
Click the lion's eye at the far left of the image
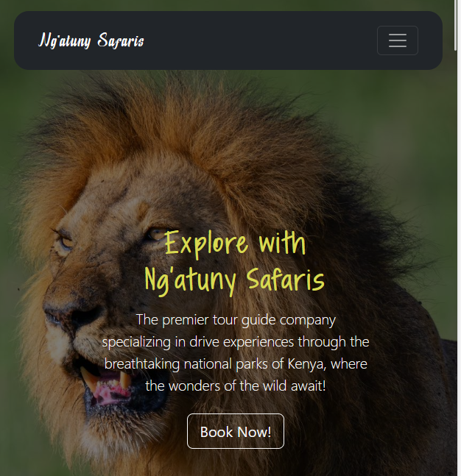point(66,242)
